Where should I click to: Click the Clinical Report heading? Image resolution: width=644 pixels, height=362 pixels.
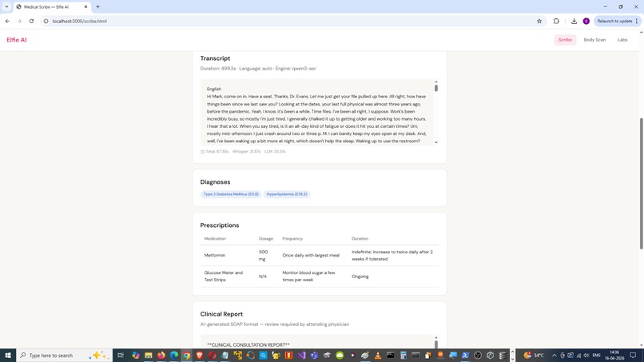tap(221, 314)
